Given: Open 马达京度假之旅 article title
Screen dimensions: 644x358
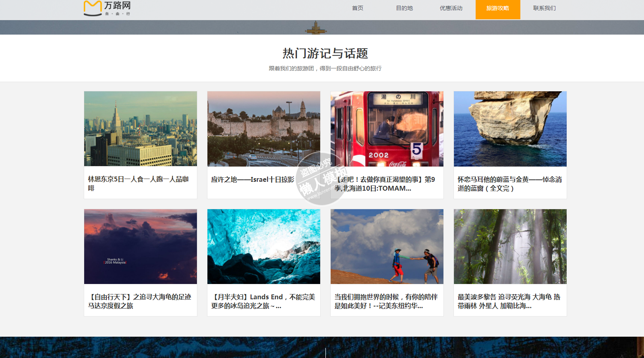Looking at the screenshot, I should 139,301.
